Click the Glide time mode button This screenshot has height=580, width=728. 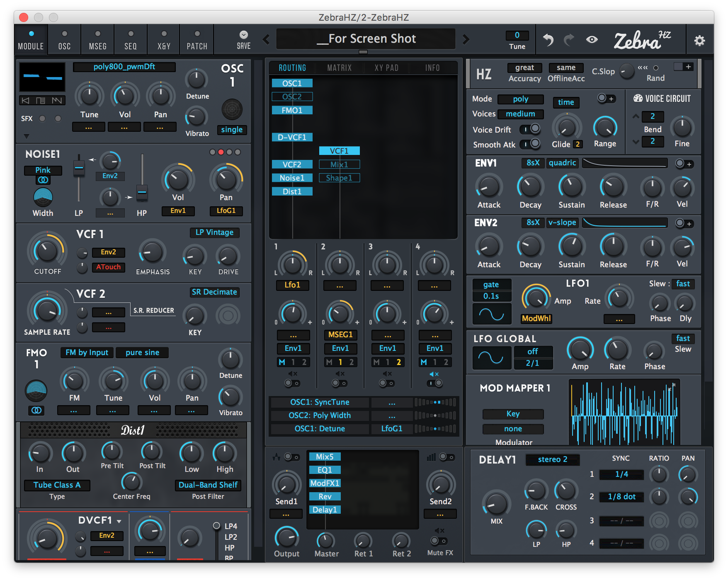click(566, 102)
